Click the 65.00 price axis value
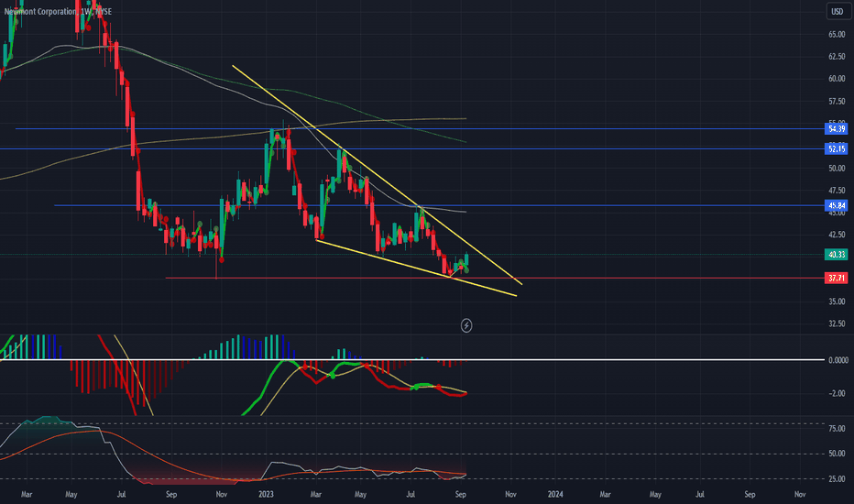This screenshot has width=854, height=504. (x=837, y=34)
